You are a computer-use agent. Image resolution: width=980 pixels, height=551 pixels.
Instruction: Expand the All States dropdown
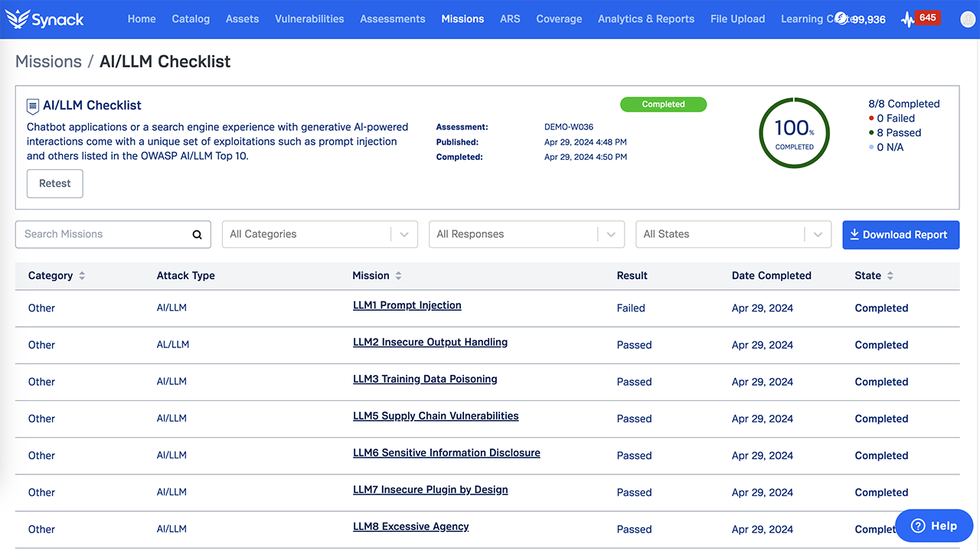point(733,234)
